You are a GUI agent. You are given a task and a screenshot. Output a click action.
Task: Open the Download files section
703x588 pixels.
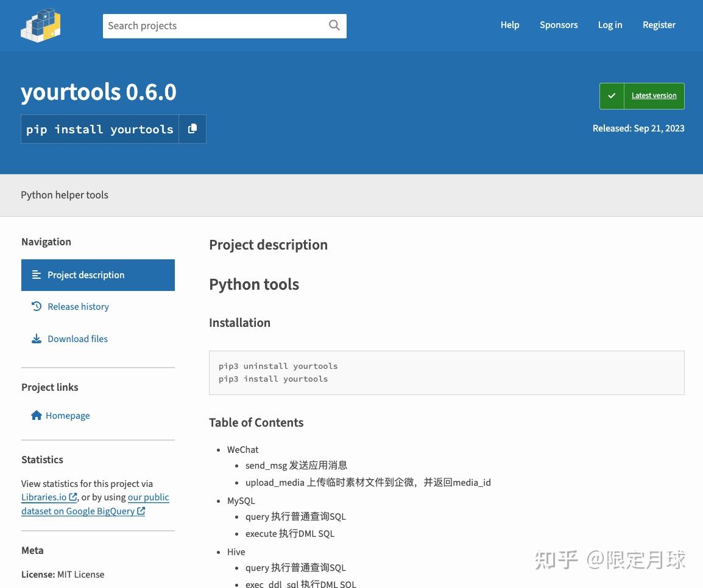[x=77, y=338]
